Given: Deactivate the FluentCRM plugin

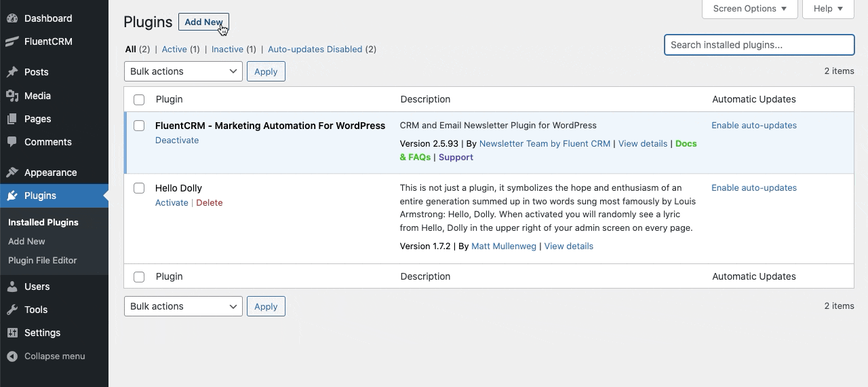Looking at the screenshot, I should pos(177,140).
